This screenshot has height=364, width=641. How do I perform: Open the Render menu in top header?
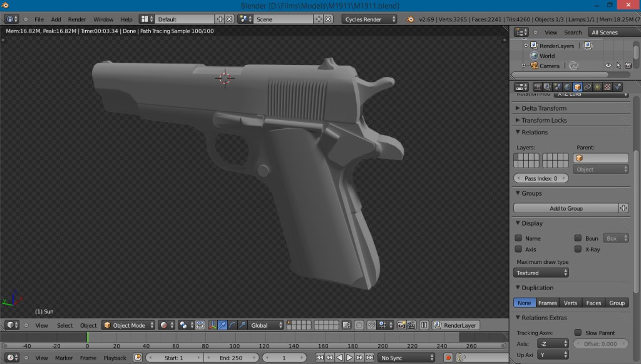point(76,19)
